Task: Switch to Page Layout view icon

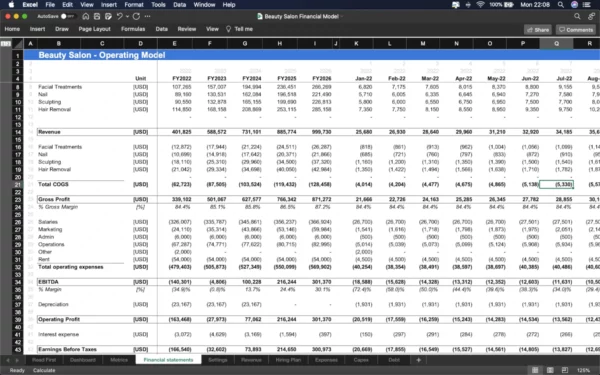Action: pos(550,370)
